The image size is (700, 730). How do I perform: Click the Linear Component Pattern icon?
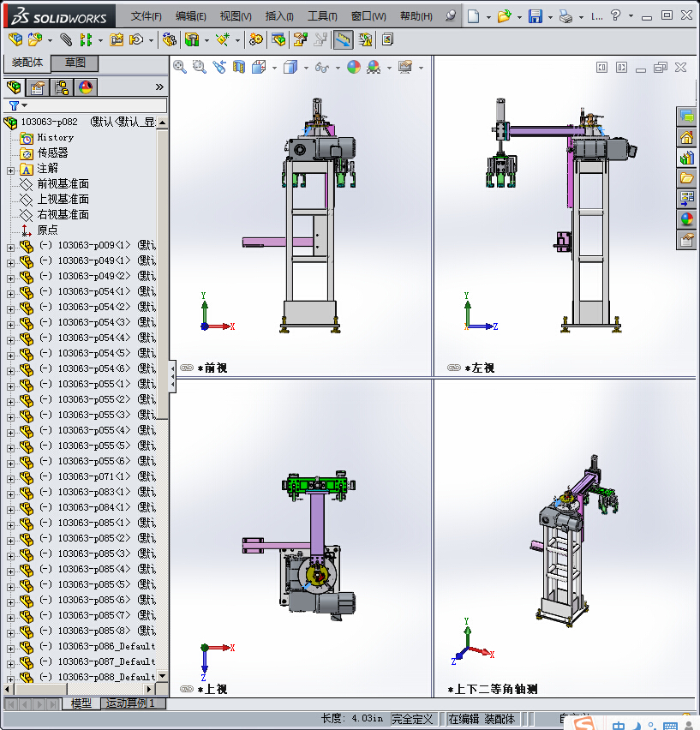[86, 39]
